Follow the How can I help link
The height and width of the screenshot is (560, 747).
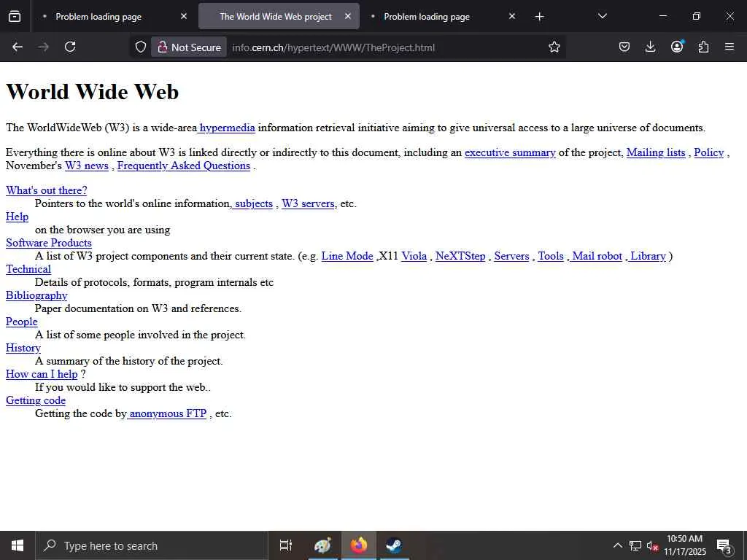coord(42,374)
